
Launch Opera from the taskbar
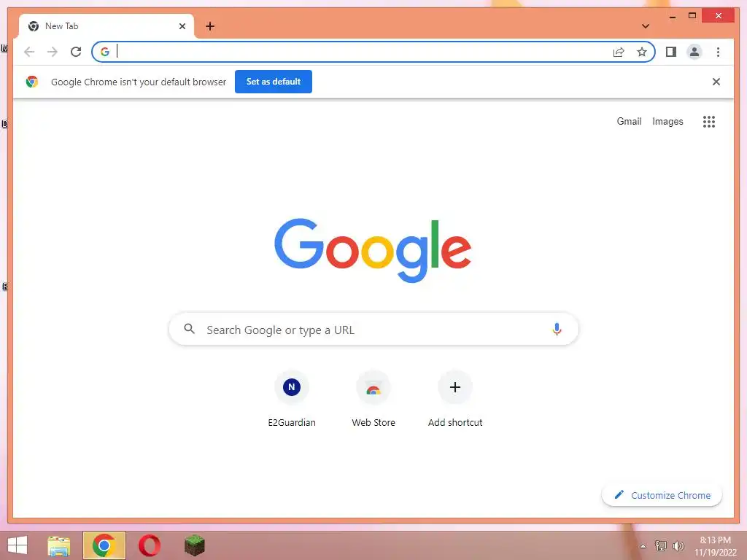coord(149,545)
